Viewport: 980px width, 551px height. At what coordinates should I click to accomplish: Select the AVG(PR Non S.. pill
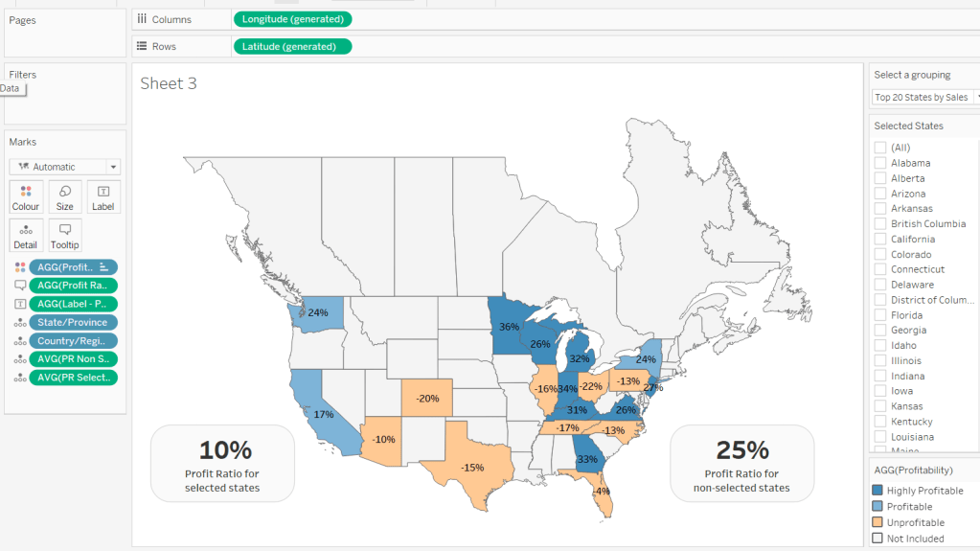[x=73, y=359]
